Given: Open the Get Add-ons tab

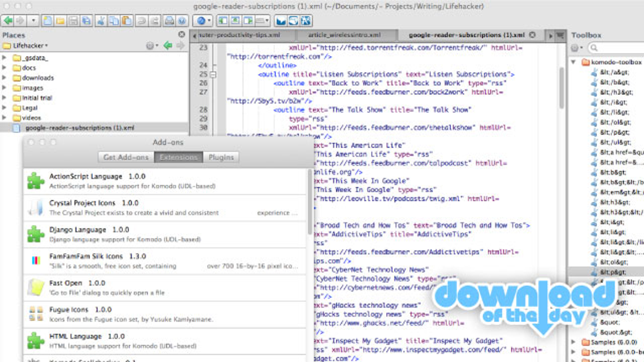Looking at the screenshot, I should coord(126,157).
